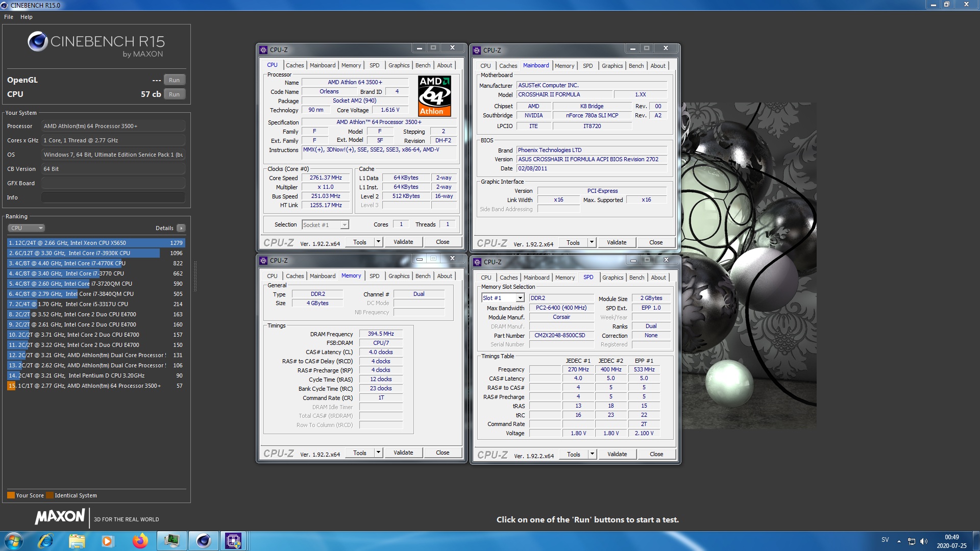This screenshot has width=980, height=551.
Task: Click the system tray volume speaker icon
Action: (x=923, y=541)
